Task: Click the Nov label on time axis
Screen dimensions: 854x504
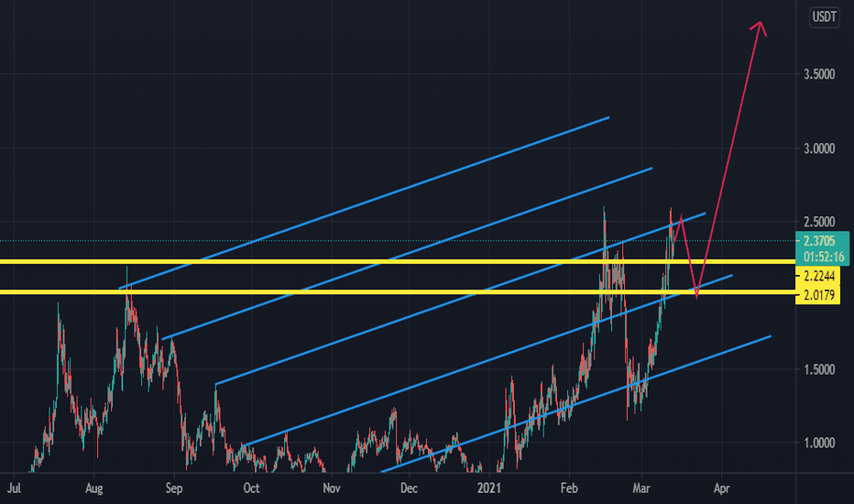Action: (x=332, y=488)
